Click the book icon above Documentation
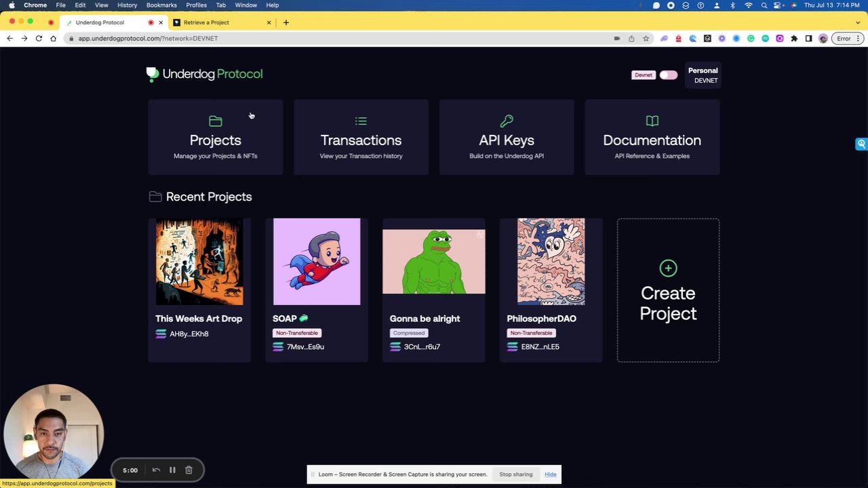The width and height of the screenshot is (868, 488). (652, 121)
